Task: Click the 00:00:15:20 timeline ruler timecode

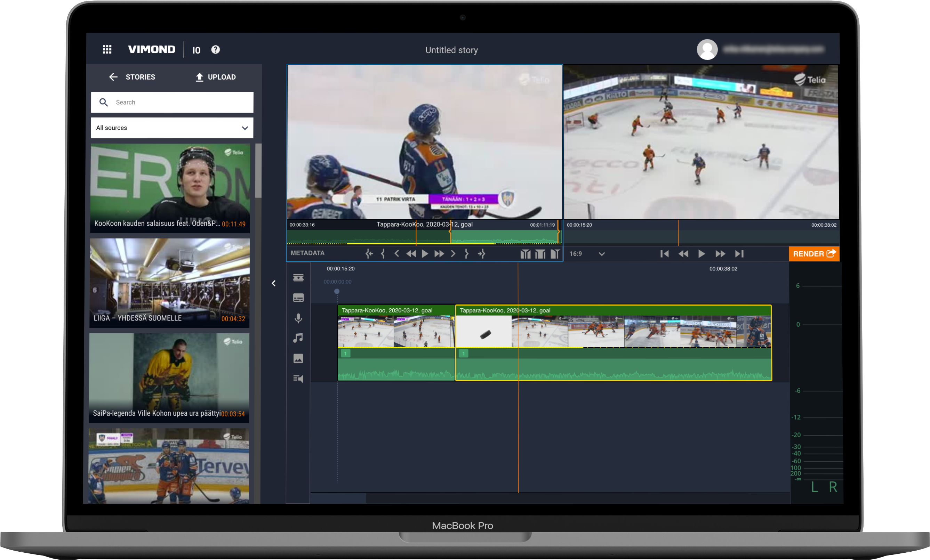Action: pyautogui.click(x=340, y=269)
